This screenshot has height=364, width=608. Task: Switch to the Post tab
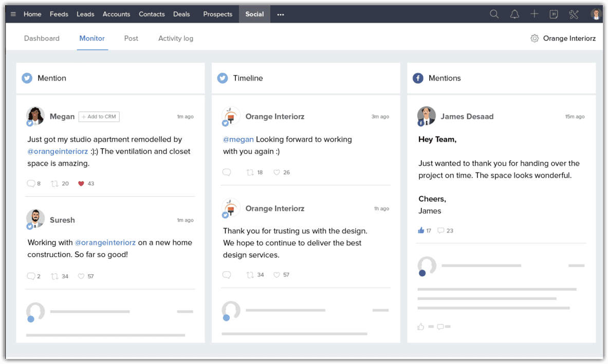131,39
